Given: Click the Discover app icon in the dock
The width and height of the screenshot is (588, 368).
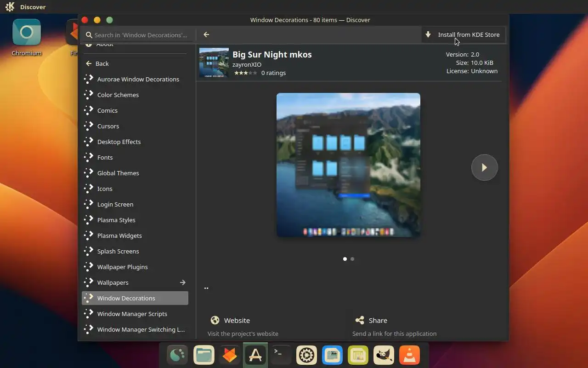Looking at the screenshot, I should (255, 355).
